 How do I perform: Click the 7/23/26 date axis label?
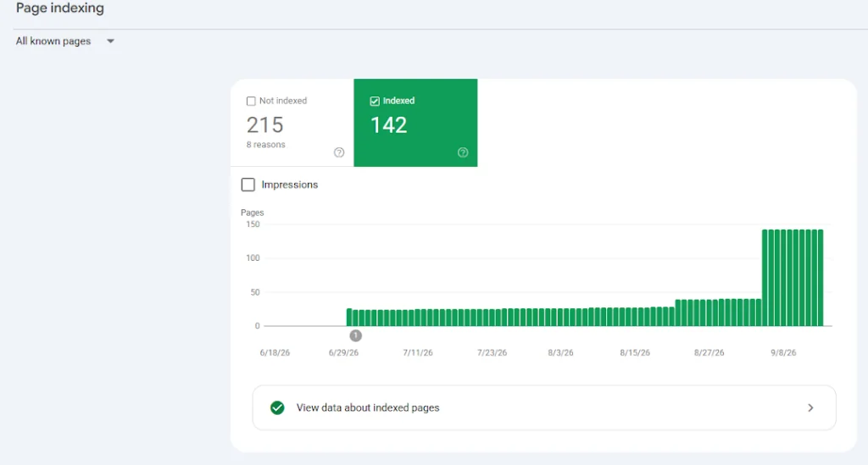[492, 352]
